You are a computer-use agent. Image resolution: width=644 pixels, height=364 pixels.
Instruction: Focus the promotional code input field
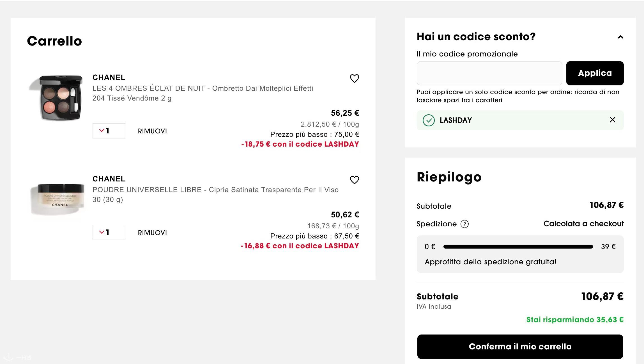[x=489, y=73]
